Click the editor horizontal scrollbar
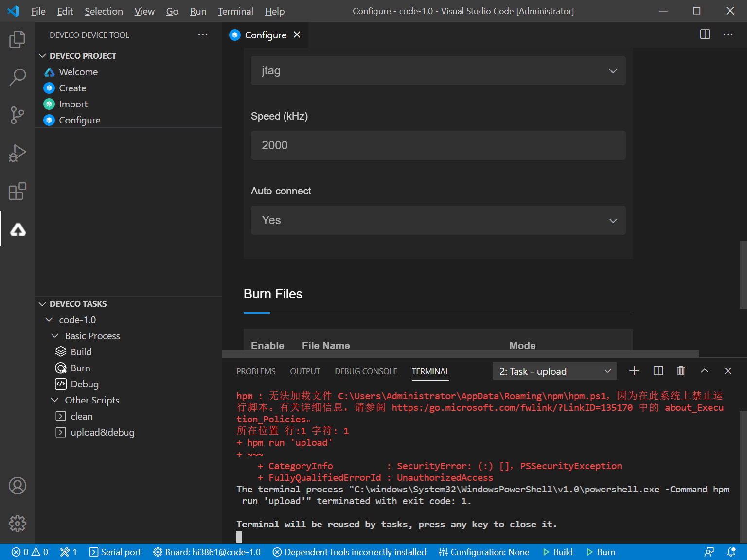The width and height of the screenshot is (747, 560). point(461,354)
